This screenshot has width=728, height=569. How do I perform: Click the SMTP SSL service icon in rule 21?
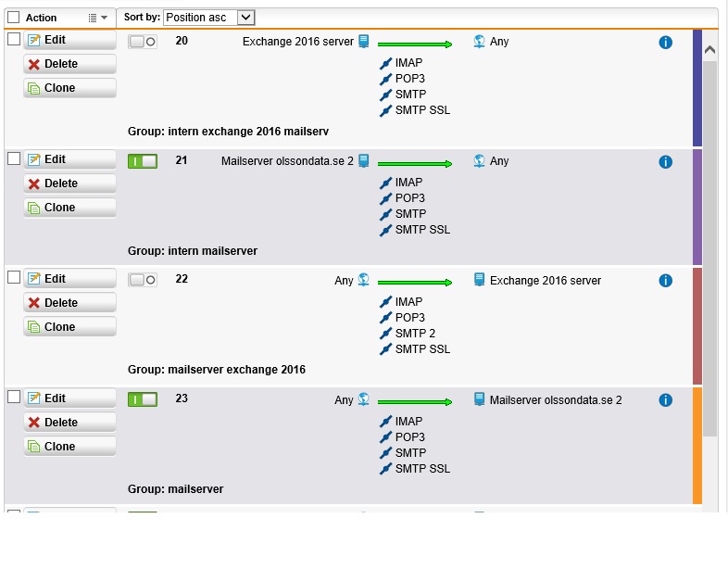tap(385, 230)
